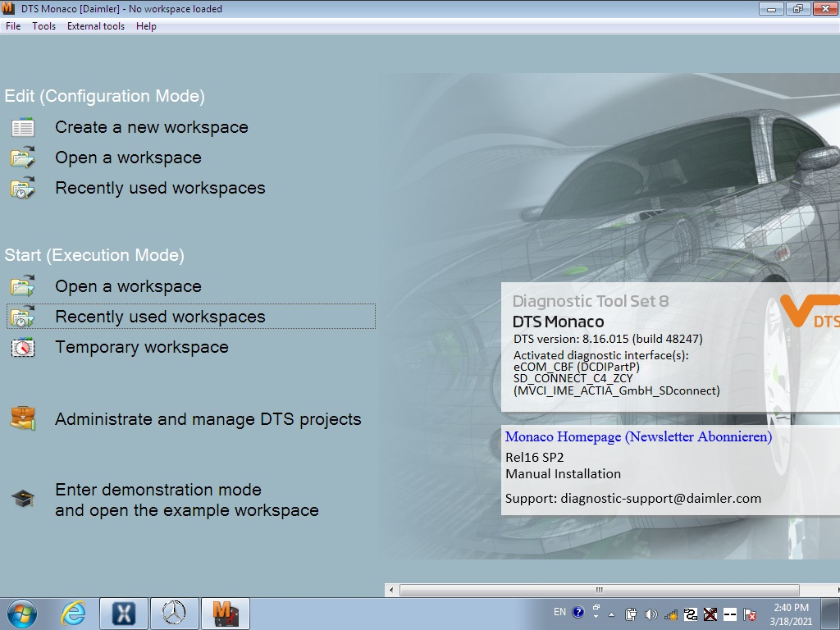Select Open a workspace under Edit mode
840x630 pixels.
point(129,157)
